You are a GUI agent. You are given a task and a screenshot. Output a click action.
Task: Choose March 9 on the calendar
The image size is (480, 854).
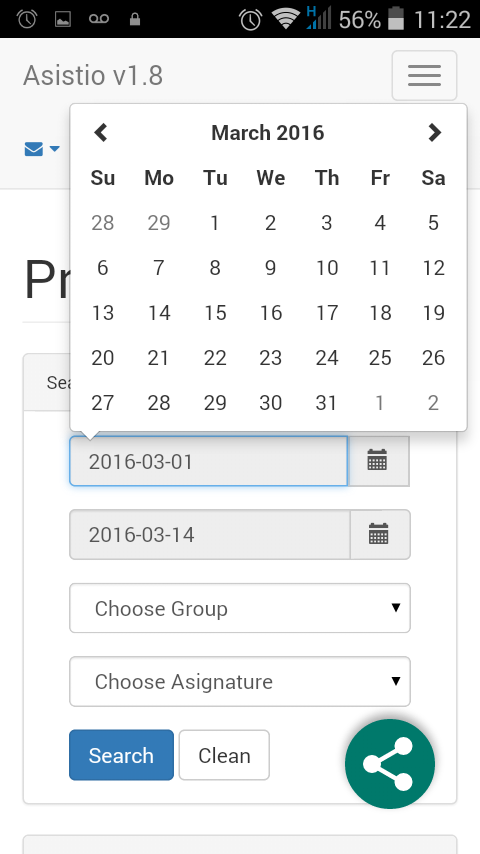[x=270, y=267]
